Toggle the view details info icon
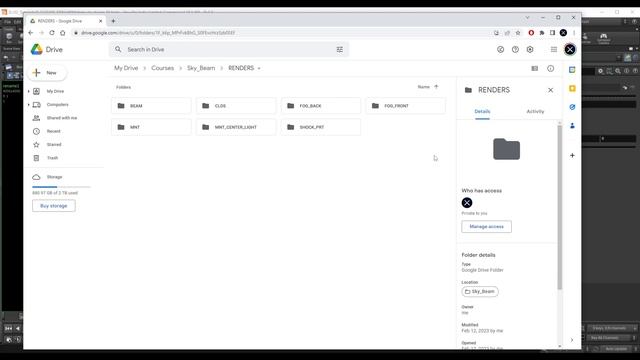This screenshot has height=360, width=640. coord(551,69)
